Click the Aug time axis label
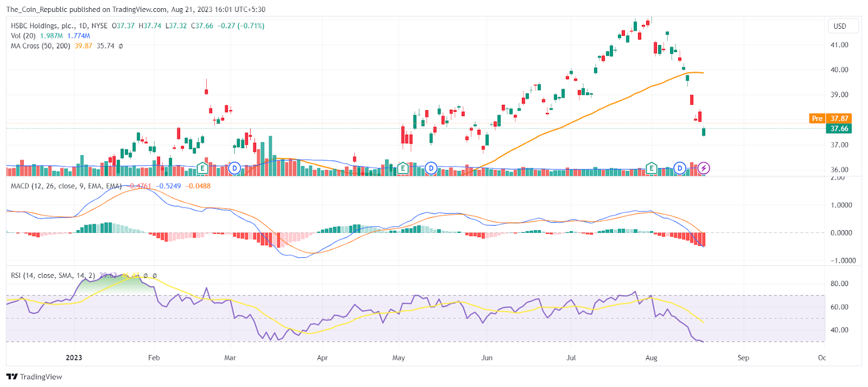Screen dimensions: 868x387 (x=652, y=358)
